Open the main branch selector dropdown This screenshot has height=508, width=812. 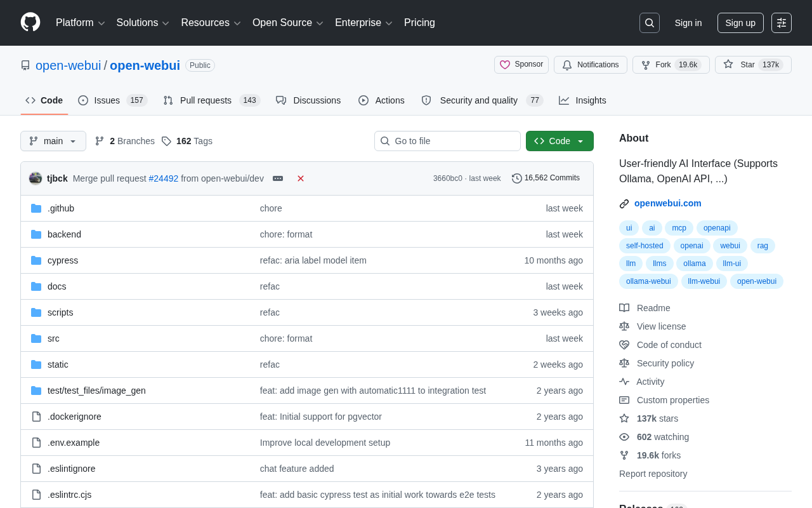53,141
